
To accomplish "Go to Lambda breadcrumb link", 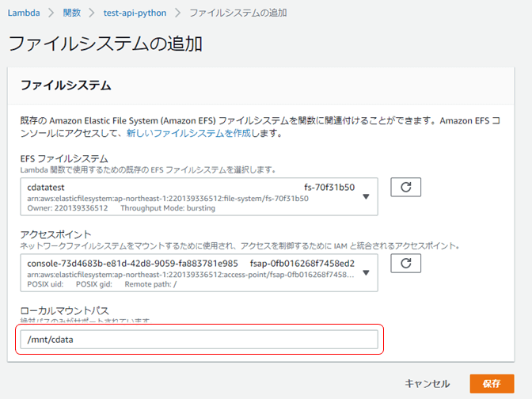I will click(x=24, y=13).
